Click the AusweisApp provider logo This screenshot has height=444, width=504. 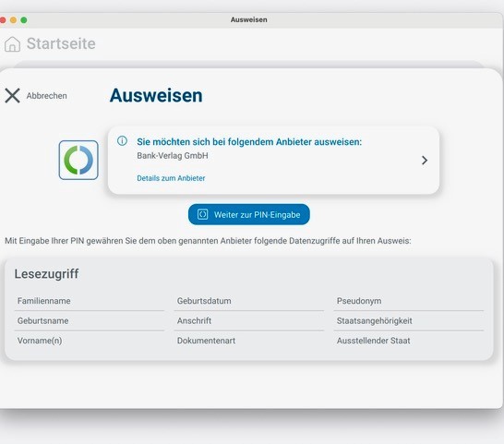(78, 160)
